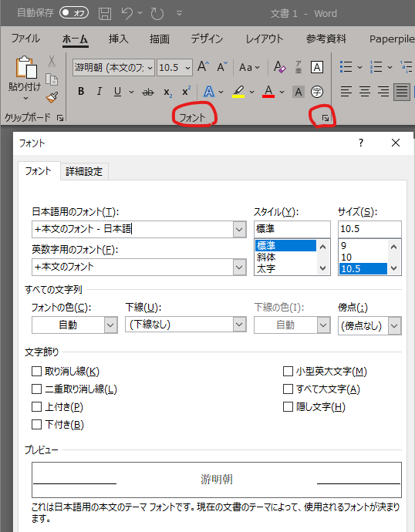Align text right
Image resolution: width=415 pixels, height=532 pixels.
[x=383, y=92]
